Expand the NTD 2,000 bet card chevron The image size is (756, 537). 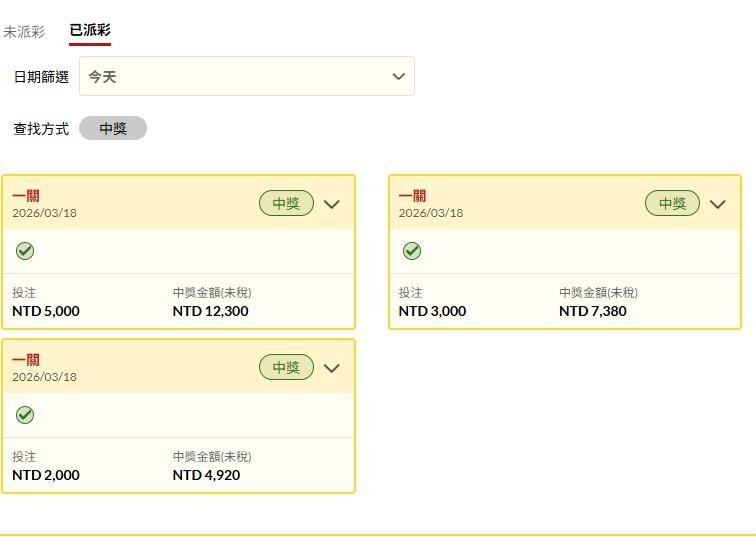pyautogui.click(x=332, y=368)
